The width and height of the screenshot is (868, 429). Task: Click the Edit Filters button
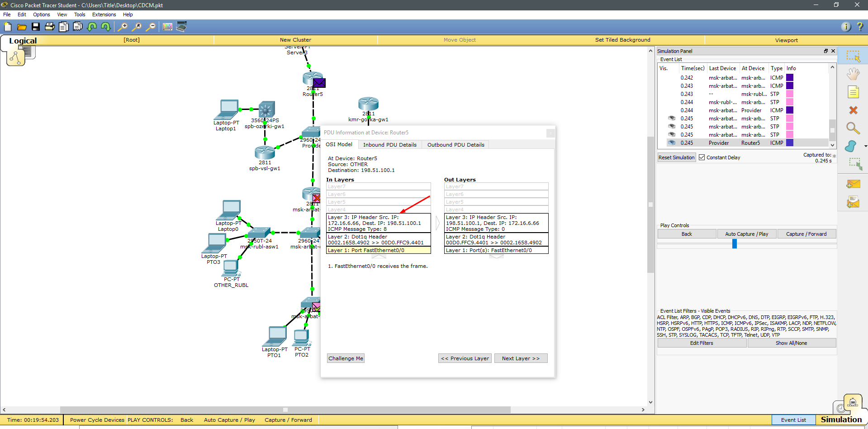pyautogui.click(x=702, y=343)
